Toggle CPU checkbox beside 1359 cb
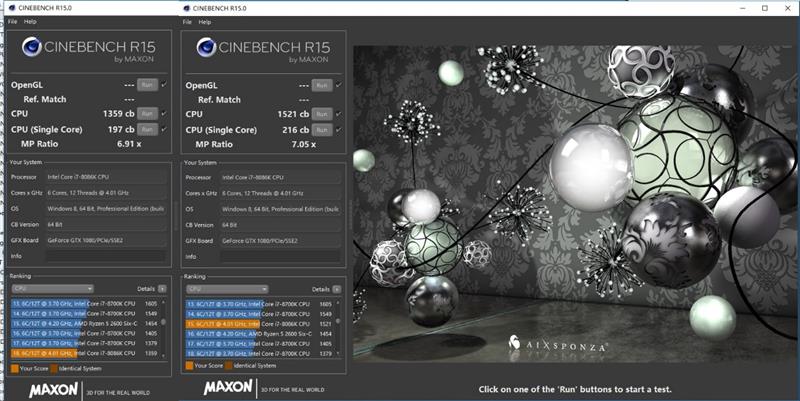 (x=164, y=113)
